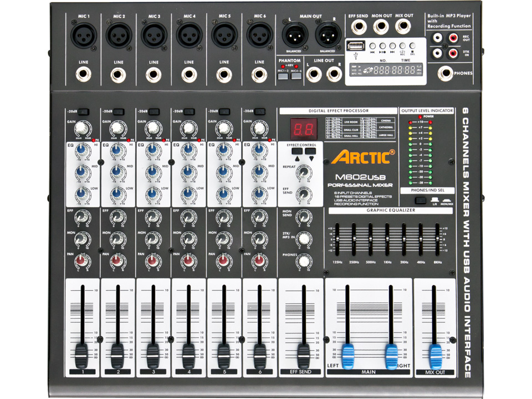Image resolution: width=532 pixels, height=399 pixels.
Task: Click the red 2TK IN RCA jack
Action: (453, 53)
